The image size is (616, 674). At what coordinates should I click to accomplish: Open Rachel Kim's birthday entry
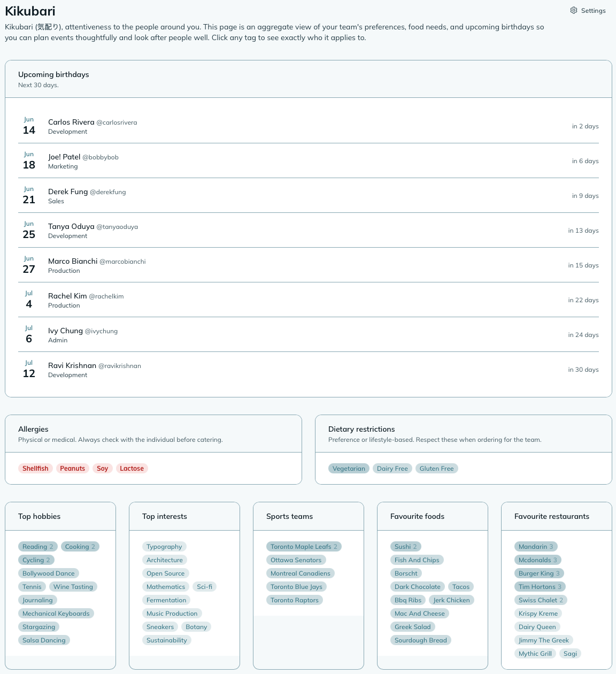[309, 300]
